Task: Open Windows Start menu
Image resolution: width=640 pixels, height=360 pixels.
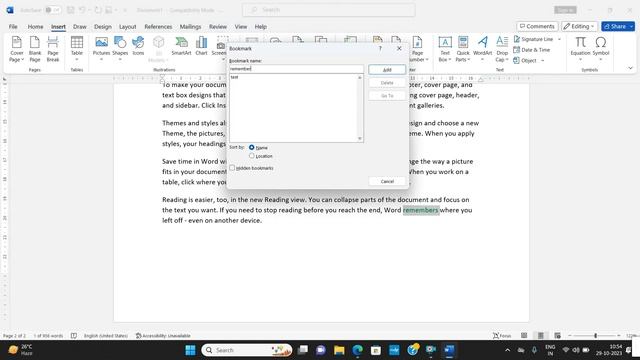Action: [x=190, y=350]
